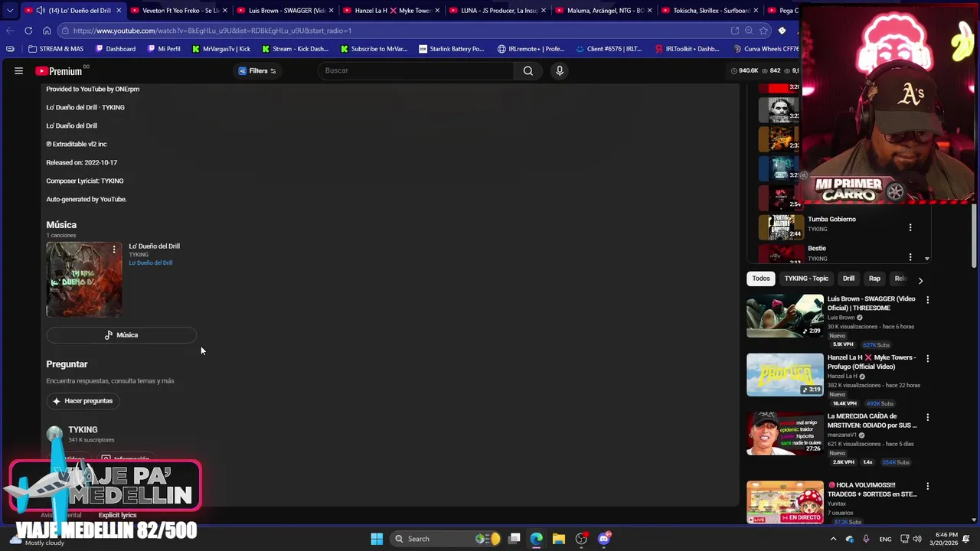Click the YouTube search box
Image resolution: width=980 pixels, height=551 pixels.
click(x=417, y=70)
